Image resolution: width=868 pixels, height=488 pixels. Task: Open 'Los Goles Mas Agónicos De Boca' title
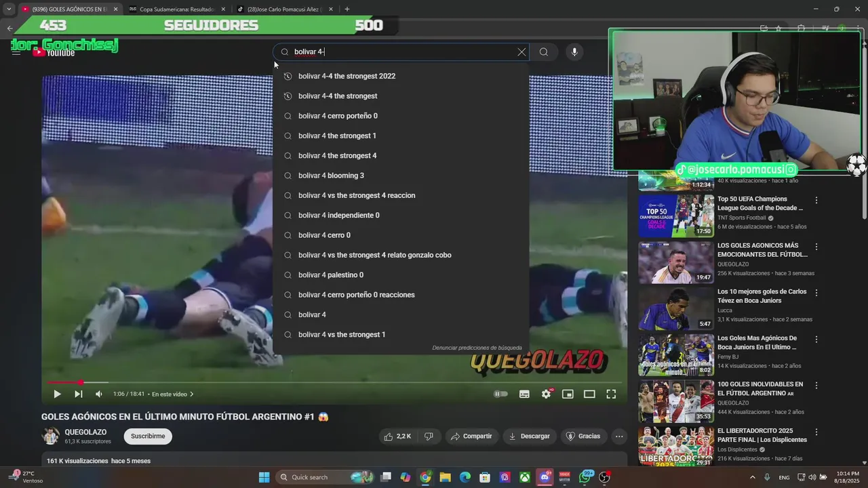click(x=757, y=342)
